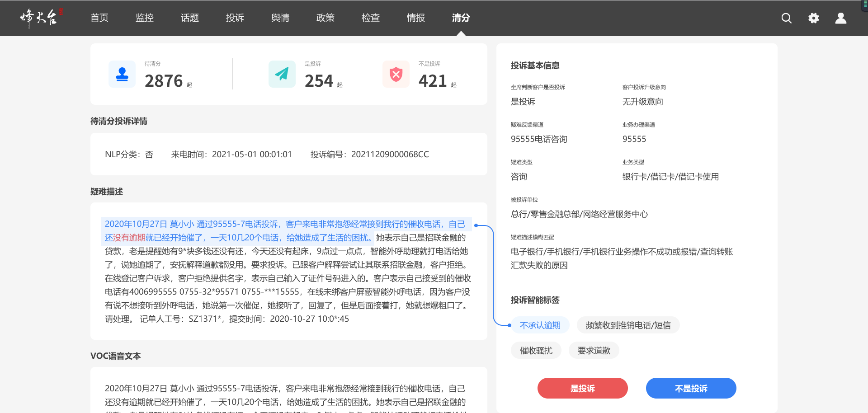Image resolution: width=868 pixels, height=413 pixels.
Task: Click the highlighted blue complaint text
Action: (285, 225)
